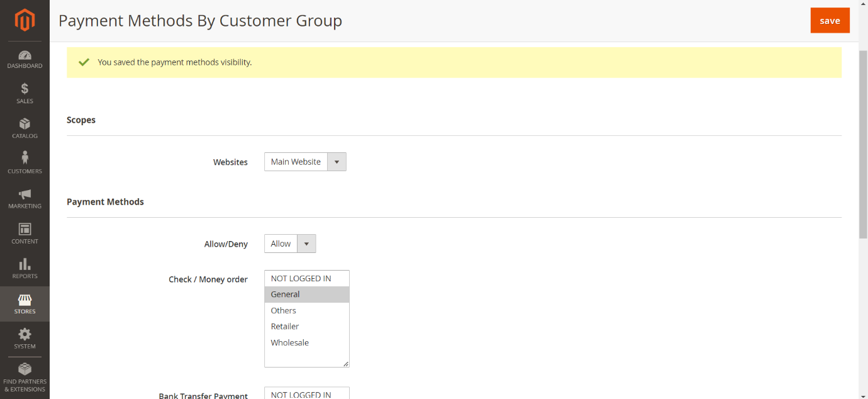Open the Dashboard sidebar icon

coord(25,56)
